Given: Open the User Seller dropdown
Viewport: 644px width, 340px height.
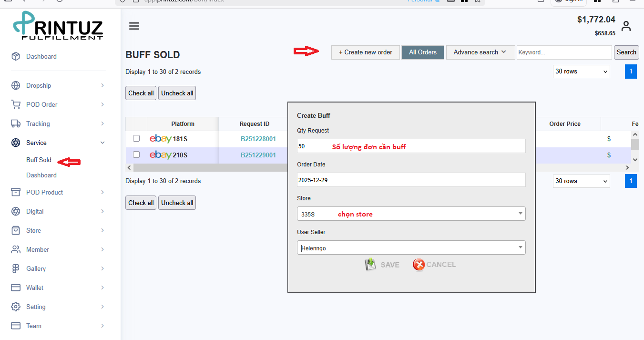Looking at the screenshot, I should coord(411,247).
